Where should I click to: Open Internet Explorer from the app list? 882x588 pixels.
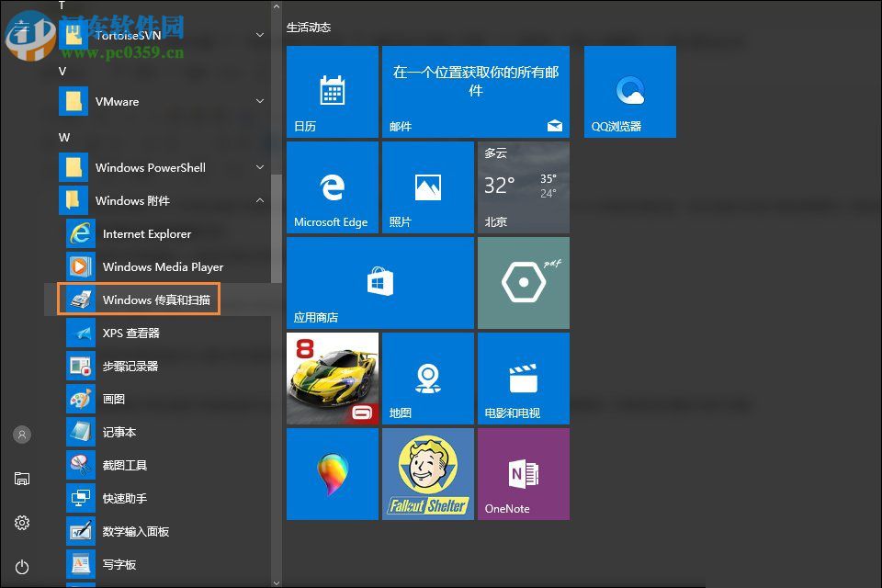pos(147,234)
